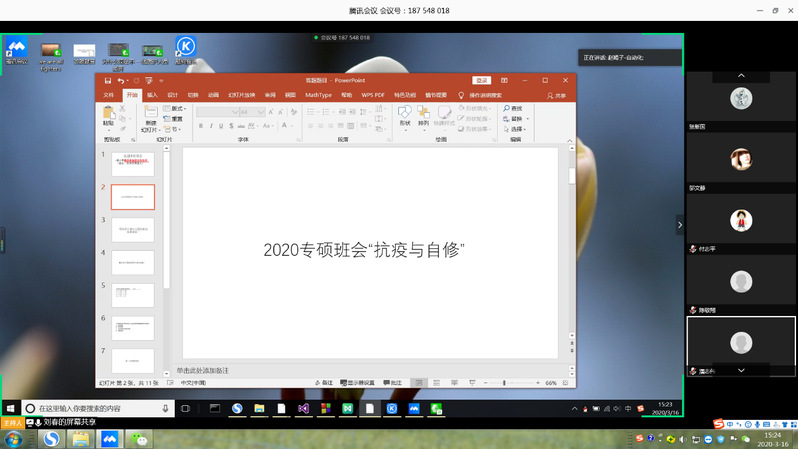Open Visual Studio from the taskbar
Viewport: 798px width, 449px height.
(x=304, y=408)
